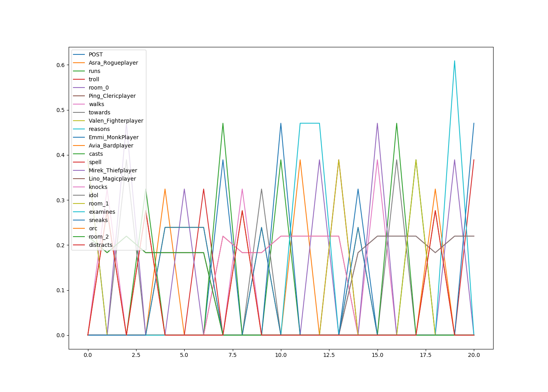Image resolution: width=548 pixels, height=392 pixels.
Task: Click the troll legend entry text
Action: [x=94, y=79]
